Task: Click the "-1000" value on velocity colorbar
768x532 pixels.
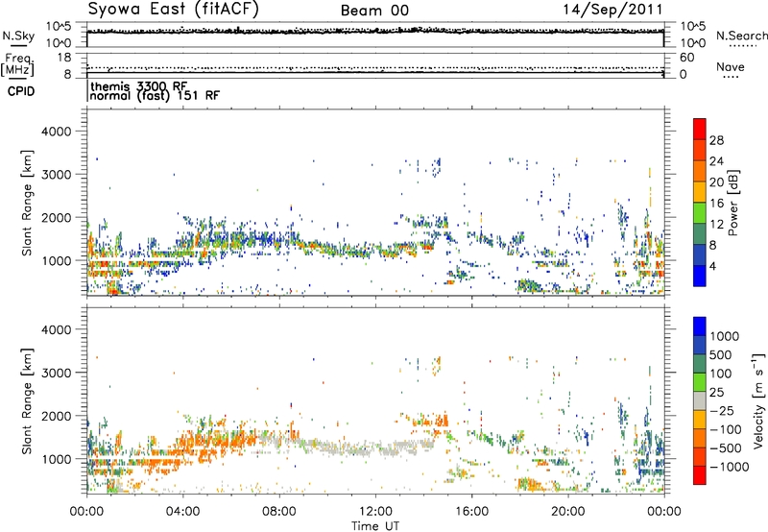Action: 730,467
